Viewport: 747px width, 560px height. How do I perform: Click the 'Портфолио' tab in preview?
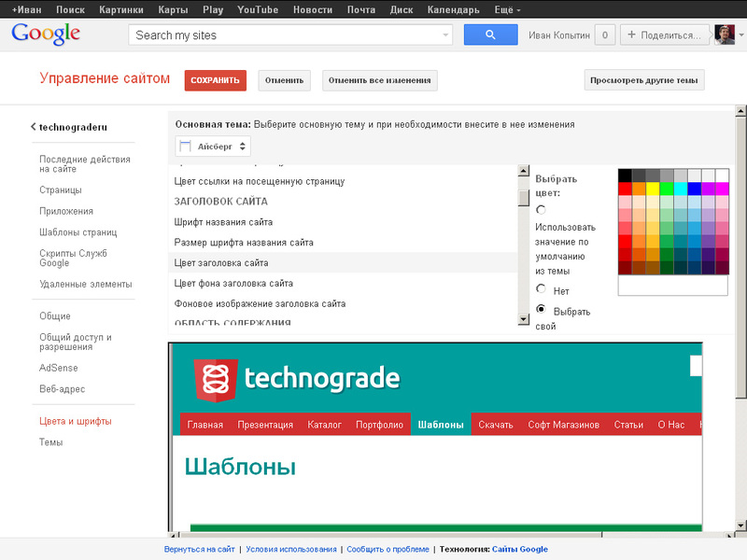click(380, 425)
